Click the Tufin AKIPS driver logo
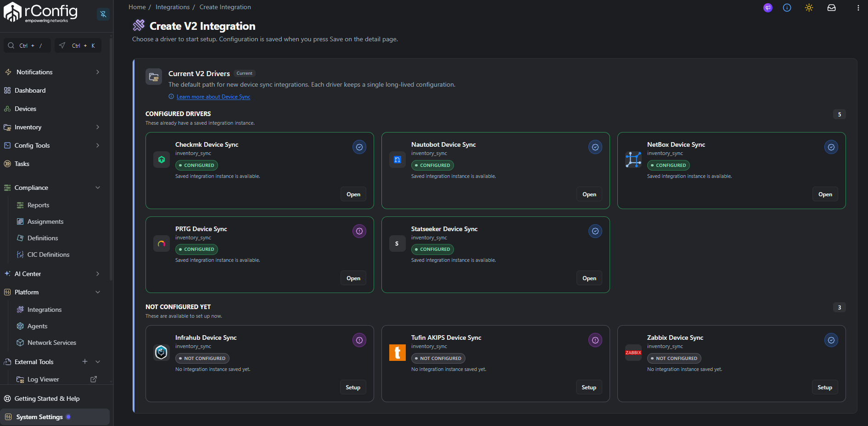This screenshot has width=868, height=426. click(x=398, y=353)
